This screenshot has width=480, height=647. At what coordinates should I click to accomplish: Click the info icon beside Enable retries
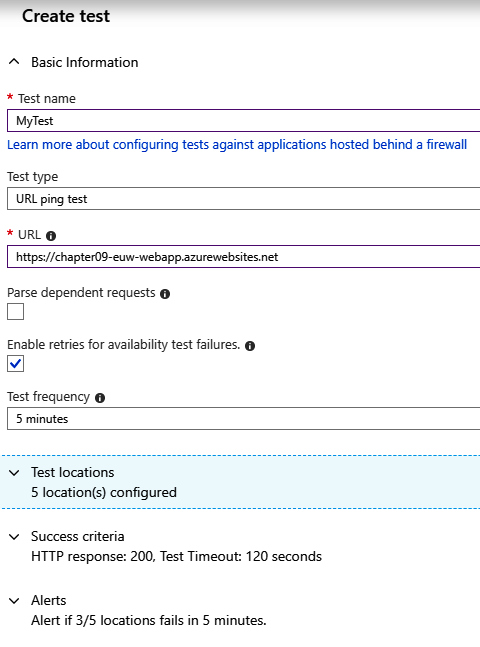[x=250, y=346]
